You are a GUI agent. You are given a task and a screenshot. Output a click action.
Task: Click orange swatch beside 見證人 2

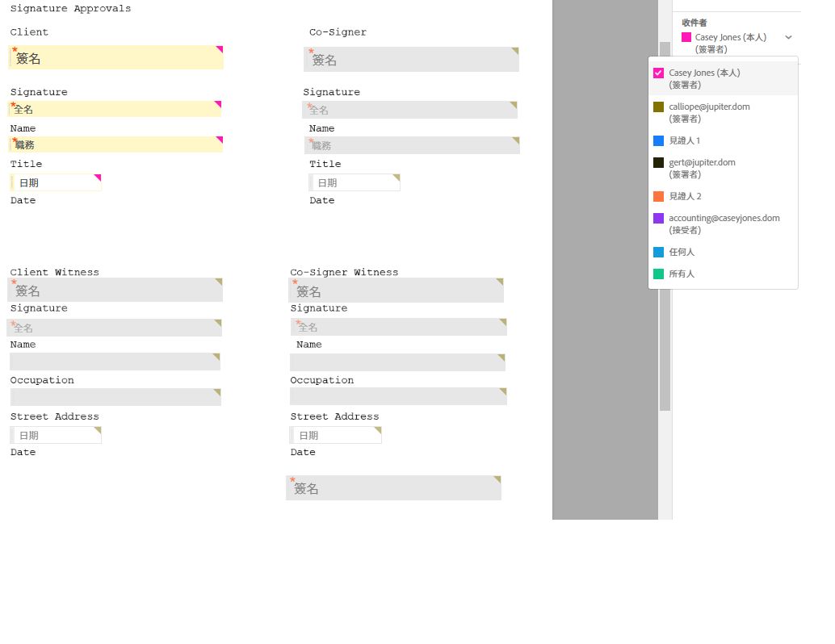tap(659, 196)
